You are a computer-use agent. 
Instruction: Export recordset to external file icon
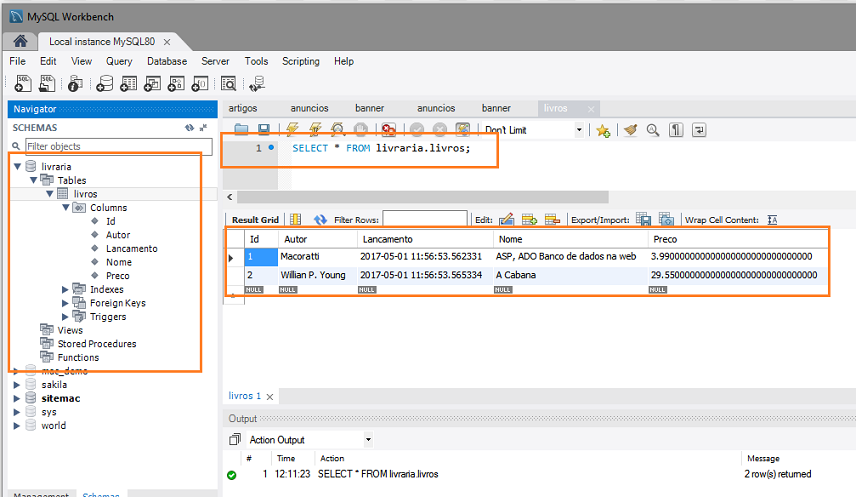click(644, 220)
